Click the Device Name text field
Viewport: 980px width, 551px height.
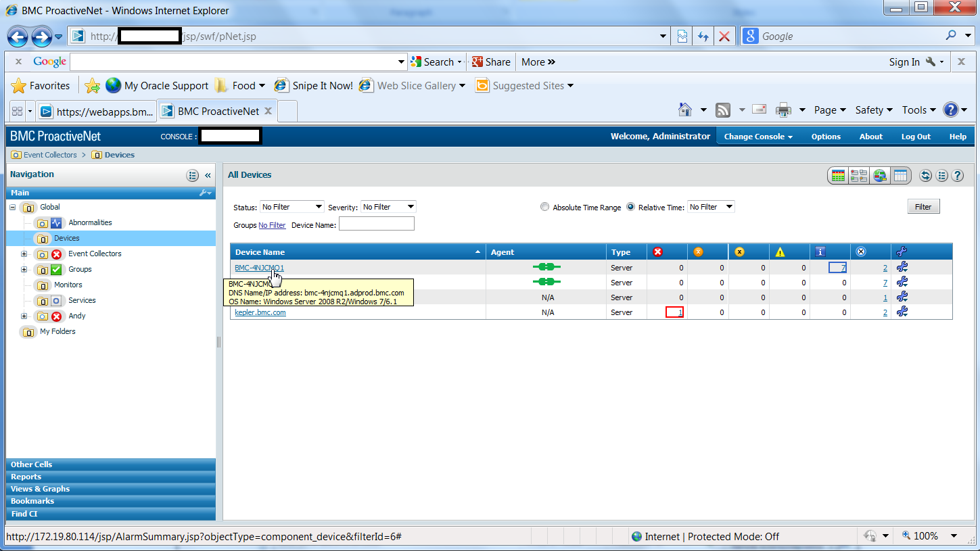pos(376,224)
